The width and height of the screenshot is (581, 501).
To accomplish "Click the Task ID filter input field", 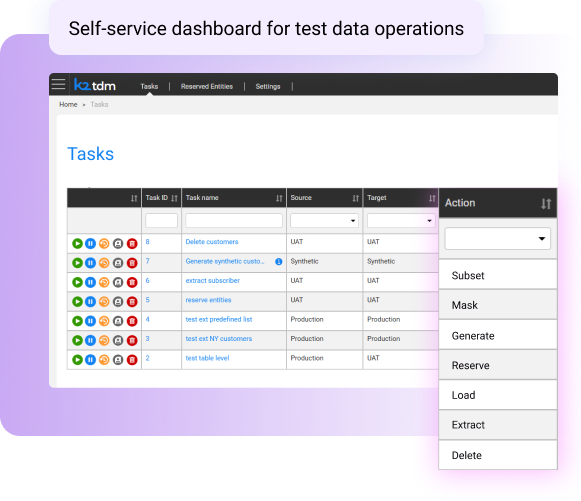I will 161,220.
